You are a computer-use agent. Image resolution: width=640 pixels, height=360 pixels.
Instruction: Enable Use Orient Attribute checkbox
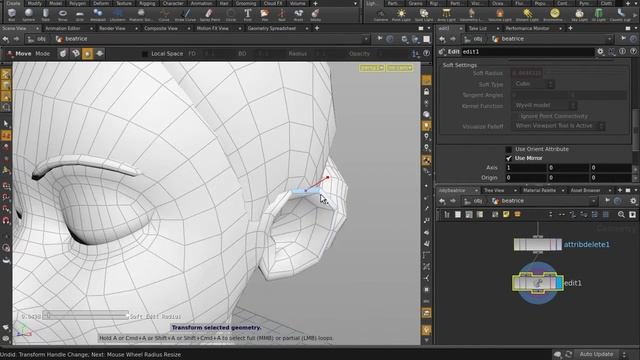click(509, 149)
